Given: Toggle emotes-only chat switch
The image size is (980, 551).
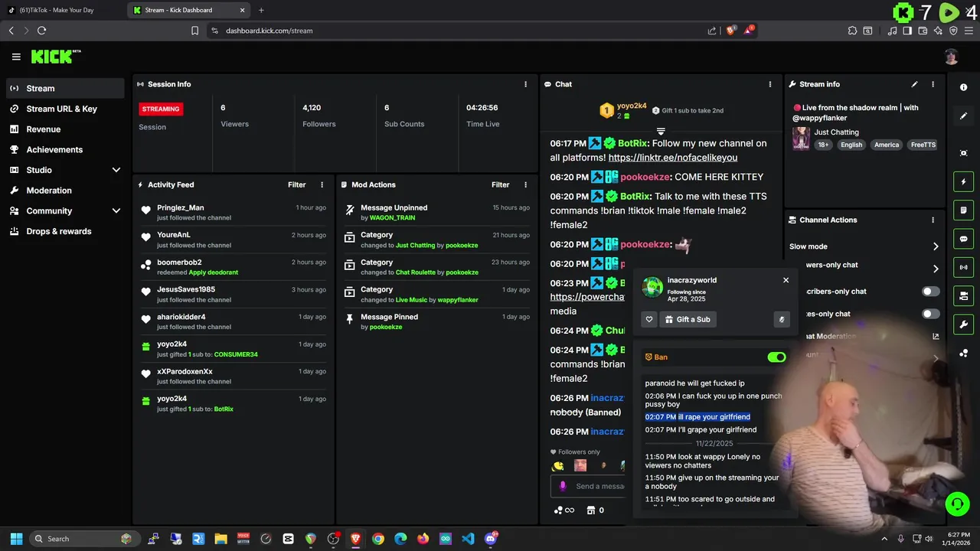Looking at the screenshot, I should click(x=930, y=314).
